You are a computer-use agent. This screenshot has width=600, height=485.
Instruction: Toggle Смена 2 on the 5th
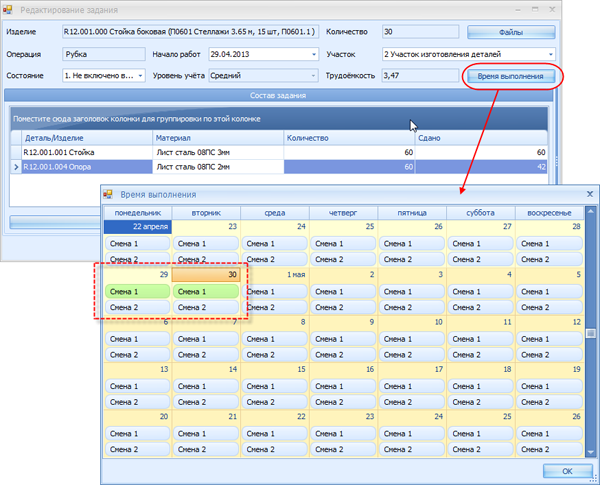(549, 307)
